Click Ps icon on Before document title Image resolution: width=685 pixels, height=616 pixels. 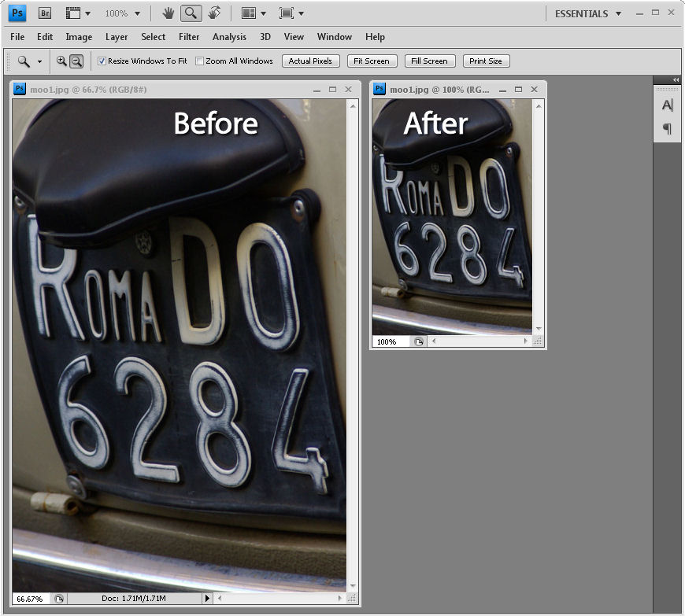19,89
